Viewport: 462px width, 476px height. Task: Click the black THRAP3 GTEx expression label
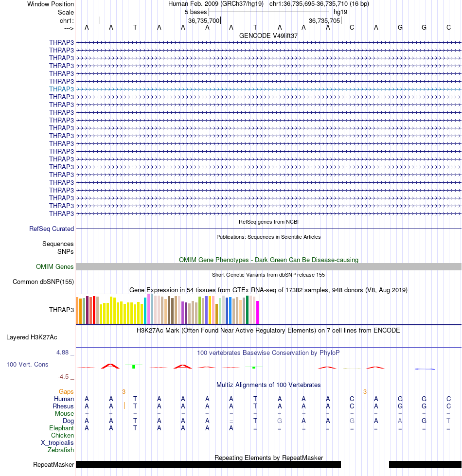(x=61, y=310)
